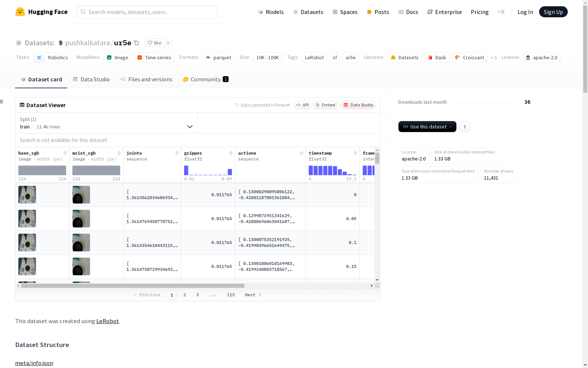
Task: Click the 10K - 100K size tag
Action: (x=268, y=57)
